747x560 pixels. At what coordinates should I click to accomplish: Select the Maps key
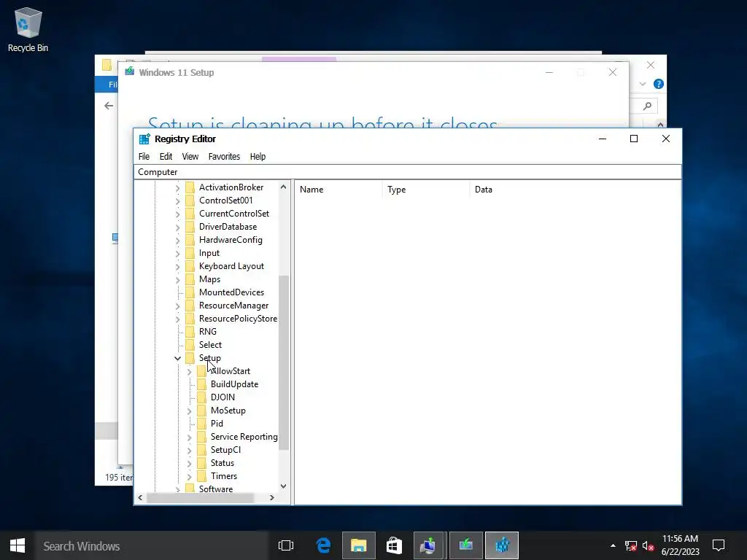click(x=209, y=279)
